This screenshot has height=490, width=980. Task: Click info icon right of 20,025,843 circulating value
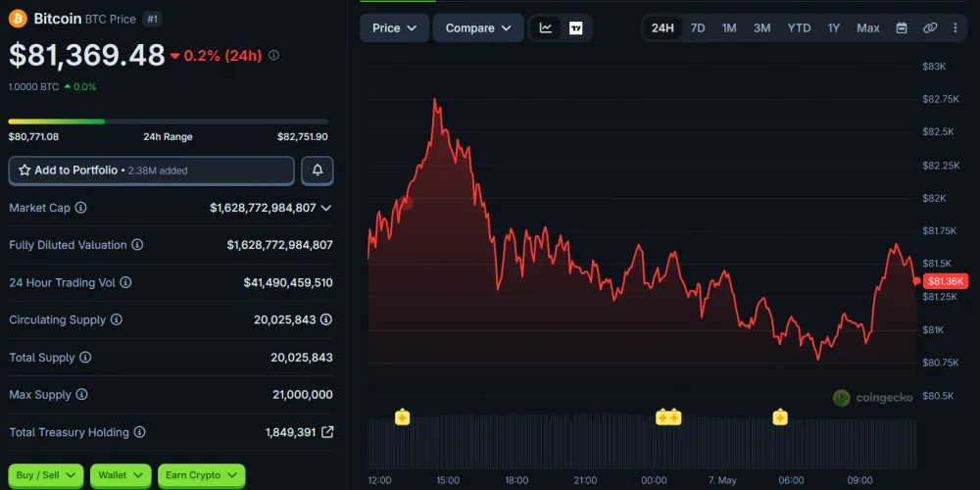[326, 320]
